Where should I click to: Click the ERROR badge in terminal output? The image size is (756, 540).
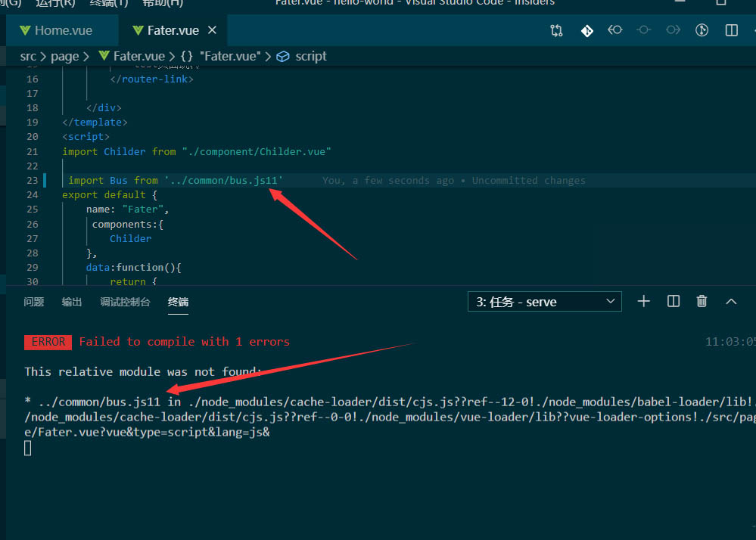pos(48,342)
